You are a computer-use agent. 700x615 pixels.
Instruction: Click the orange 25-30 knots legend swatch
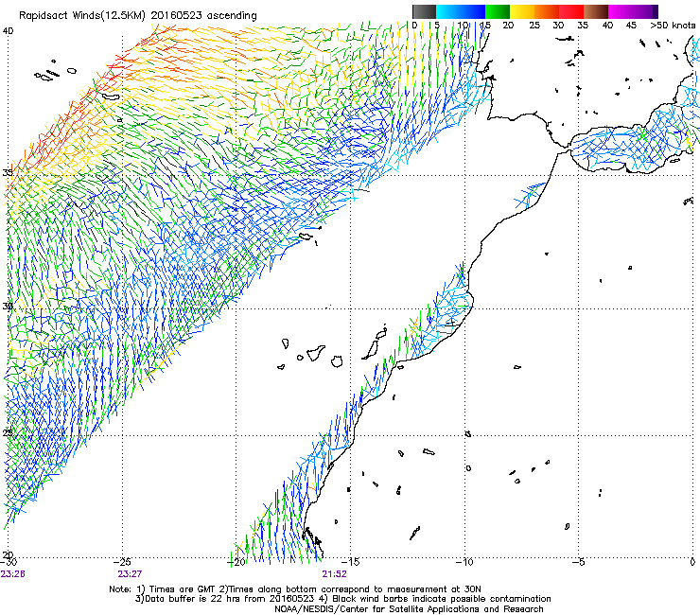coord(547,11)
